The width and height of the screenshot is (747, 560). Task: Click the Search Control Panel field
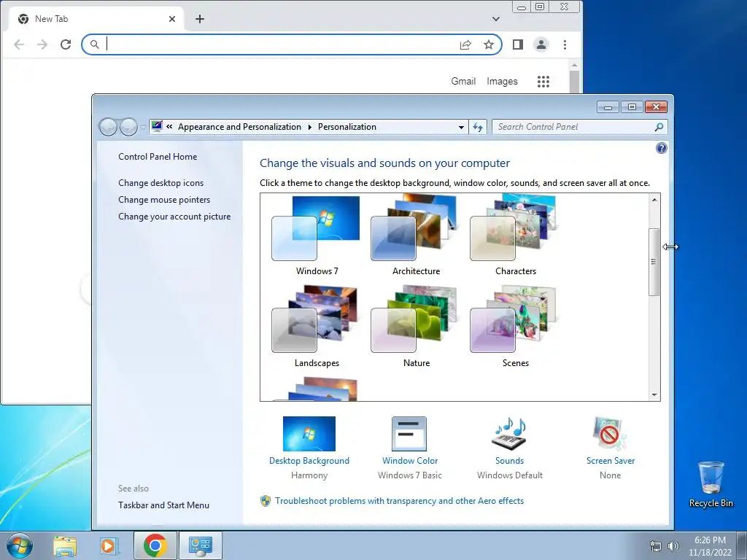573,127
